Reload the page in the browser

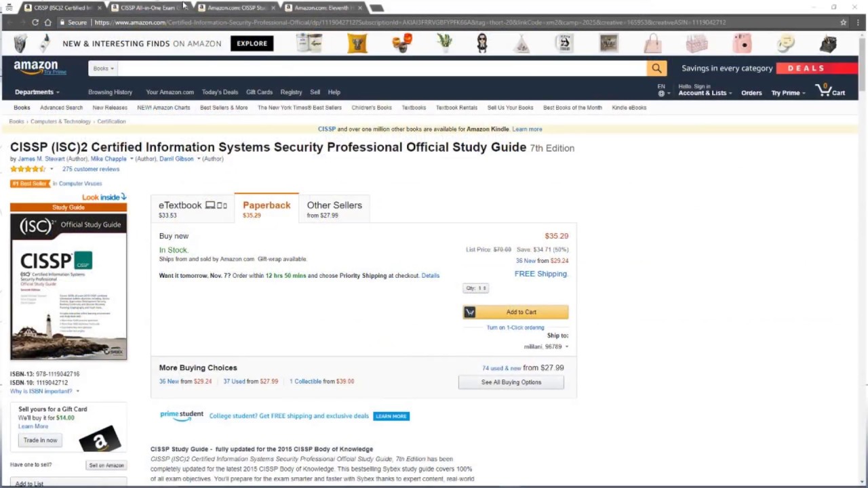click(x=35, y=22)
